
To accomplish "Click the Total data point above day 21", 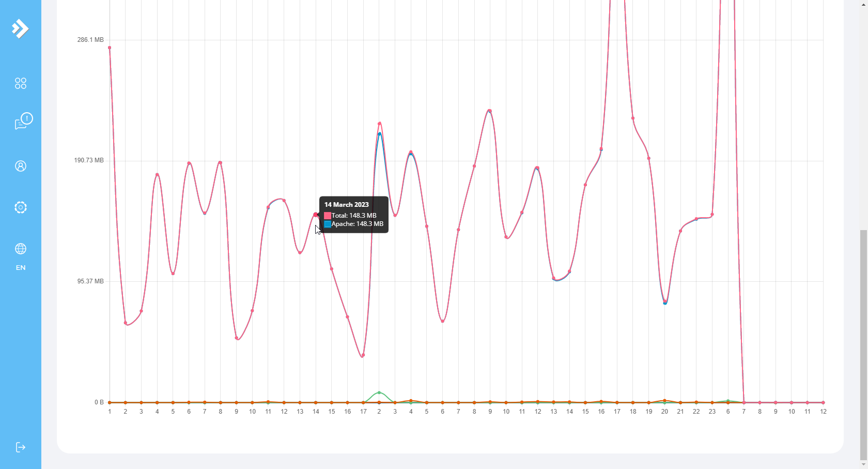I will [x=680, y=231].
